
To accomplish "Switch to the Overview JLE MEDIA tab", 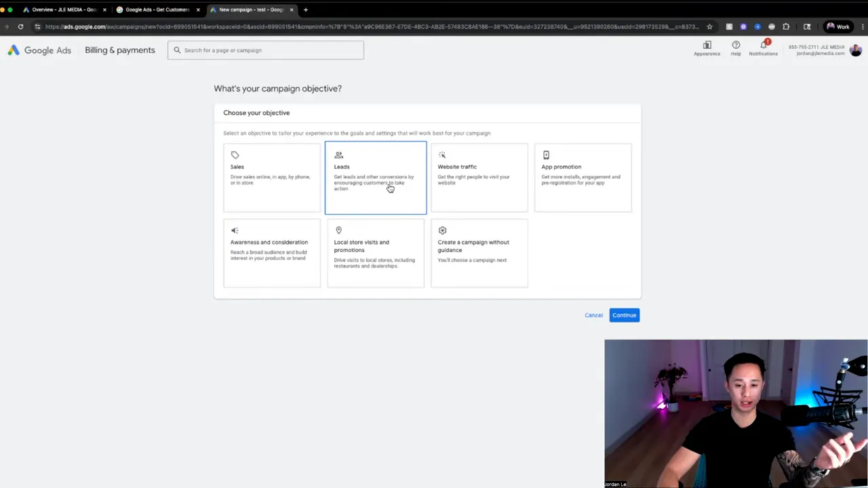I will pos(64,9).
